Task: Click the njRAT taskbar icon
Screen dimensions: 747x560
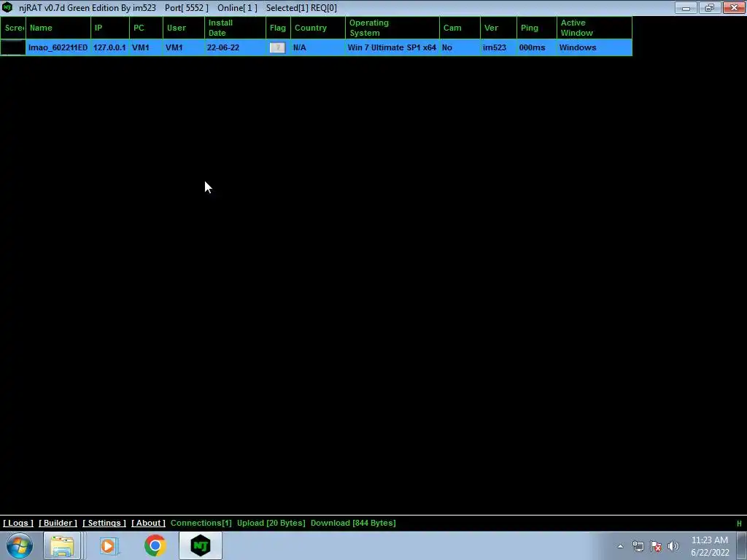Action: click(x=201, y=545)
